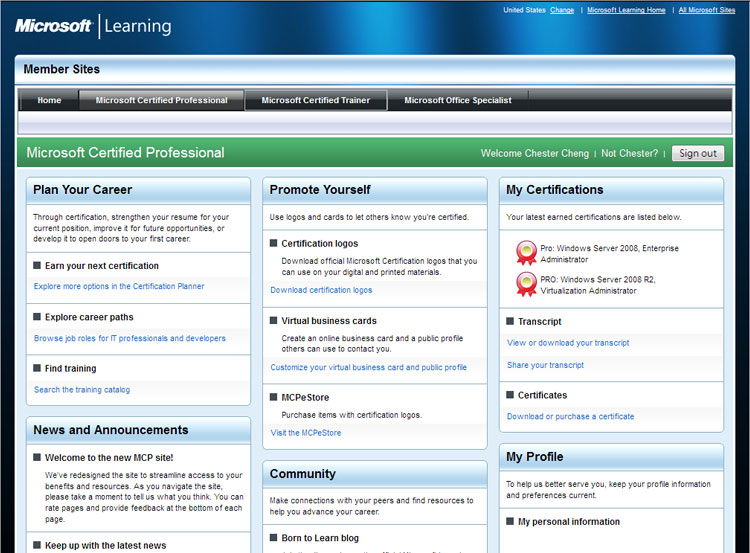The image size is (750, 553).
Task: Click the Find training heading
Action: point(70,368)
